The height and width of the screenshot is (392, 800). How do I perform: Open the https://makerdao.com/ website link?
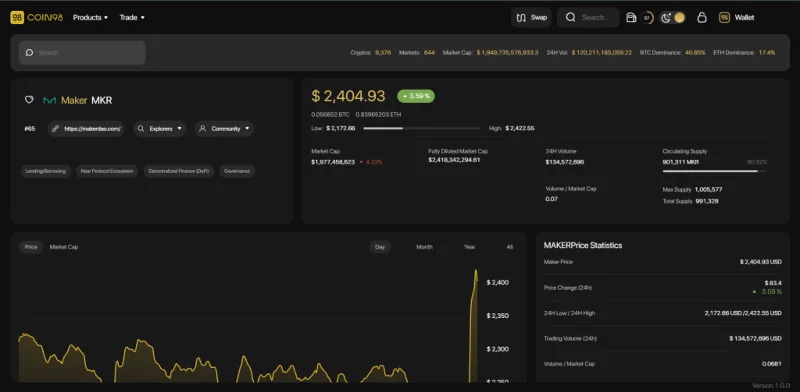tap(86, 129)
